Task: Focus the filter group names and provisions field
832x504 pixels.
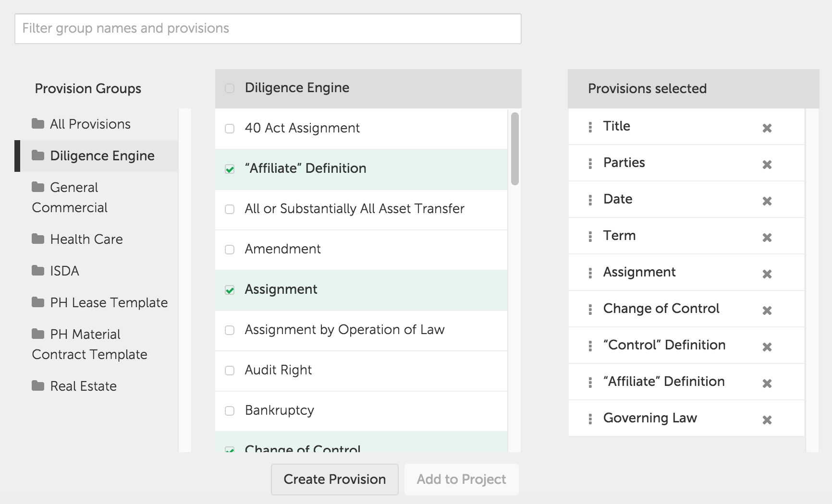Action: (268, 29)
